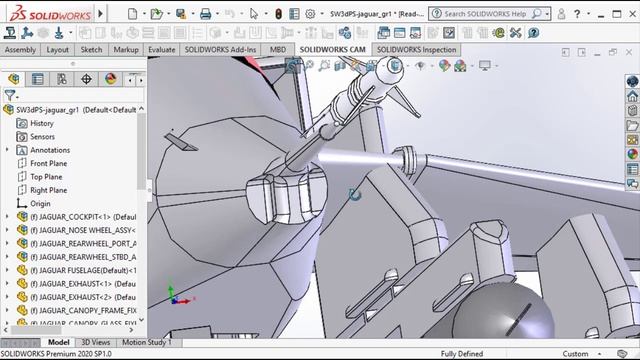Open dropdown arrow next to Save icon
This screenshot has height=360, width=640.
pos(193,14)
